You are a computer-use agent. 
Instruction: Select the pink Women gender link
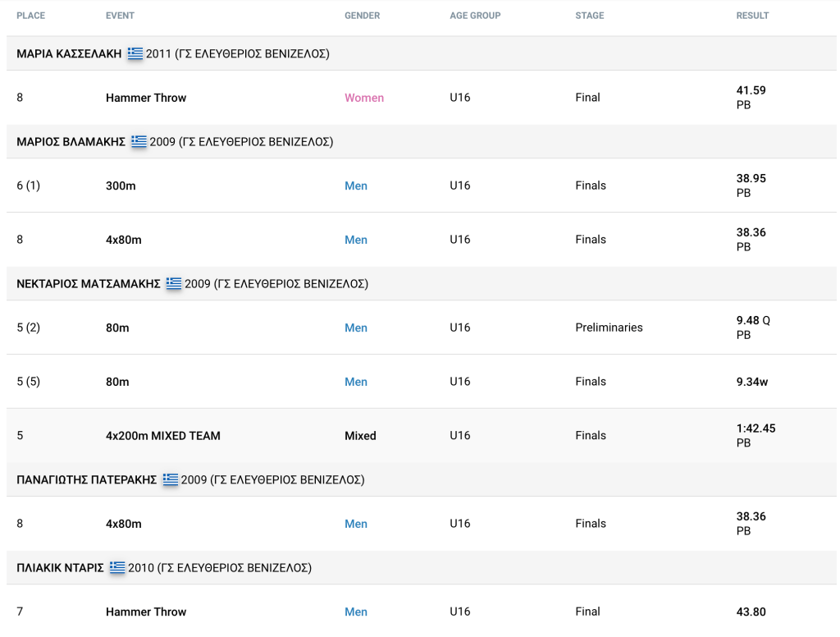point(364,98)
